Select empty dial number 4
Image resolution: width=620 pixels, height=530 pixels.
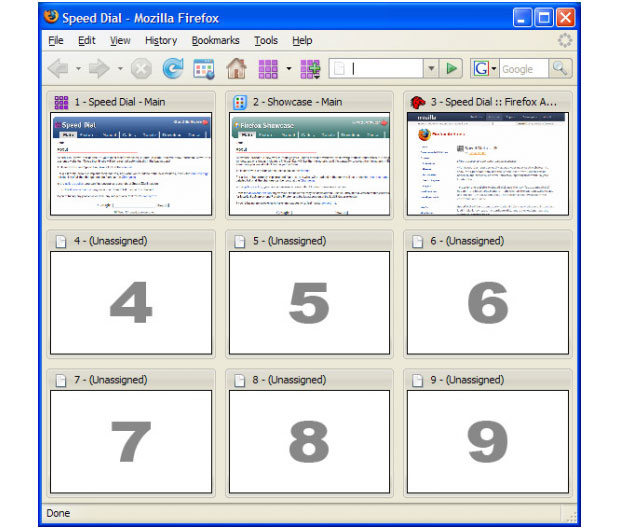coord(131,303)
